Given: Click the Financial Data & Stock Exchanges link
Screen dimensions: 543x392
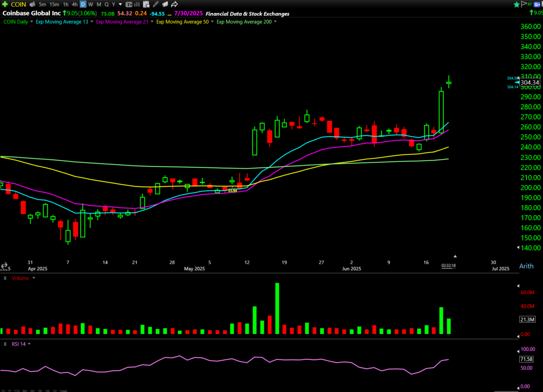Looking at the screenshot, I should 247,14.
